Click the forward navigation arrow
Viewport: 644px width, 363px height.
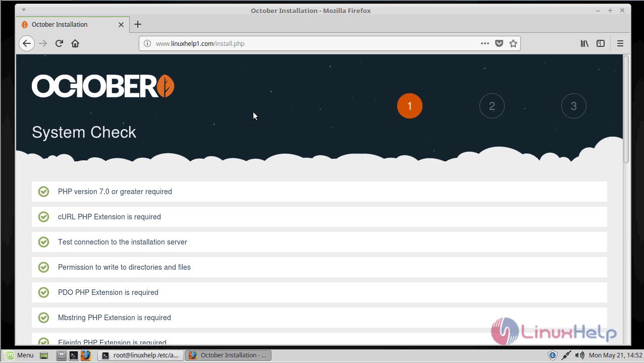click(x=43, y=43)
